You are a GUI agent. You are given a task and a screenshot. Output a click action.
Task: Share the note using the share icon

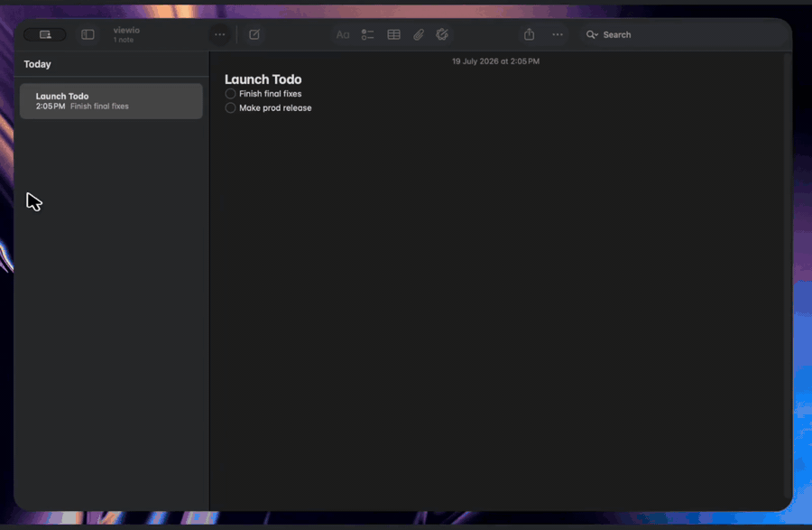tap(529, 34)
